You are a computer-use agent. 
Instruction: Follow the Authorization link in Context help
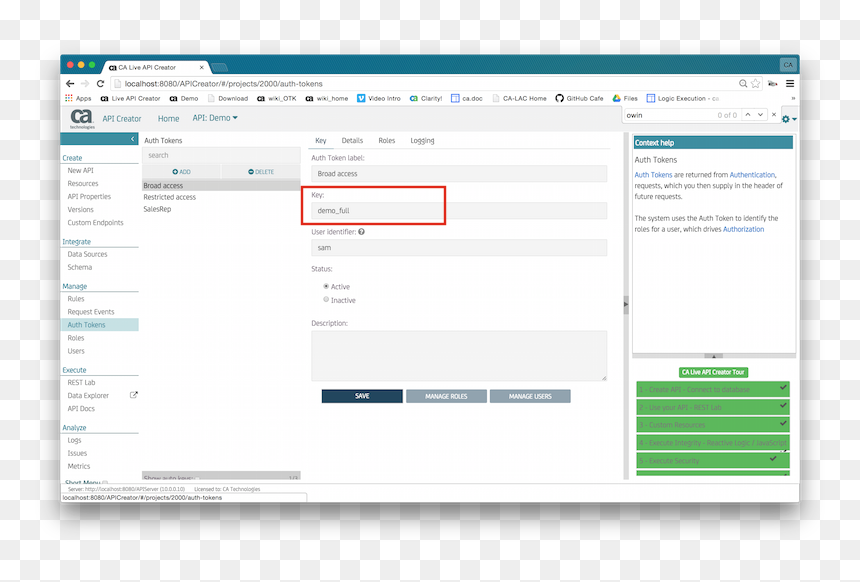pyautogui.click(x=743, y=229)
